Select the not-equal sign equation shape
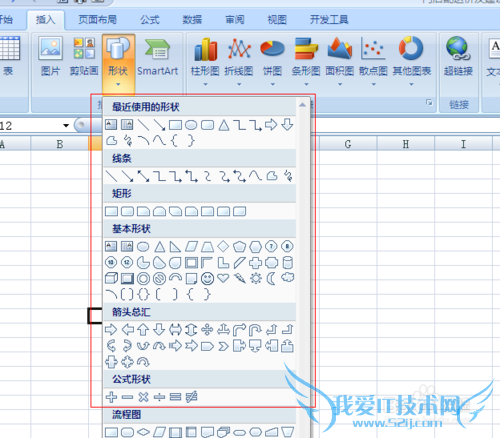This screenshot has width=500, height=438. pos(191,397)
